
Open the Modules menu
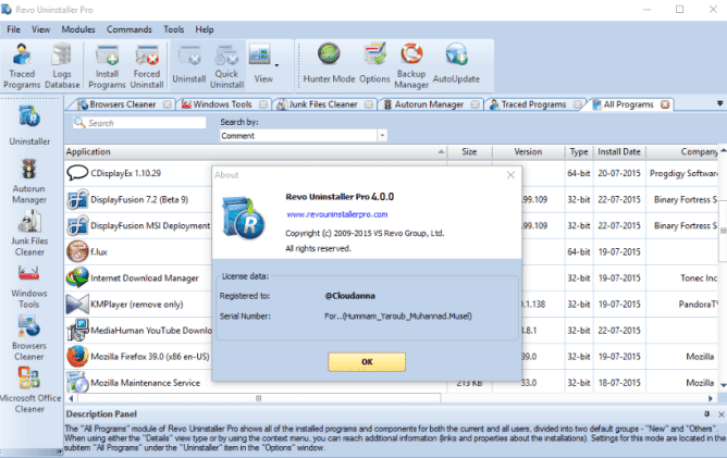tap(78, 30)
